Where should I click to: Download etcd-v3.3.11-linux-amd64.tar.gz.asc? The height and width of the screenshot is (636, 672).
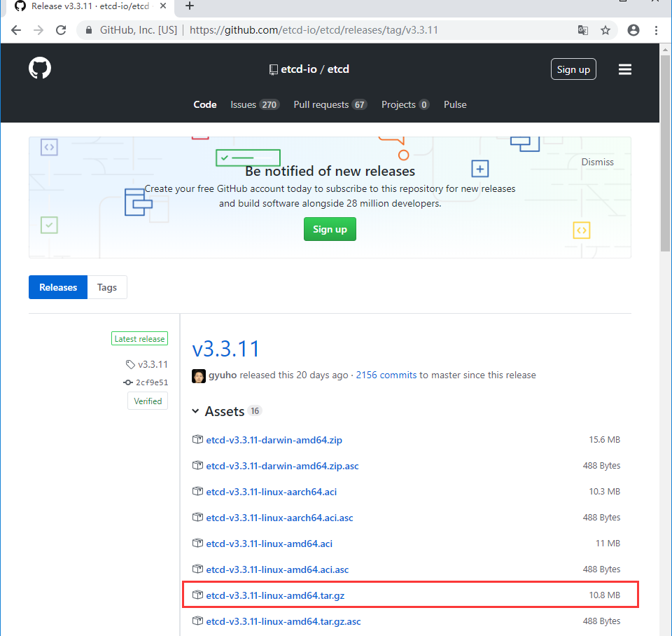coord(283,621)
